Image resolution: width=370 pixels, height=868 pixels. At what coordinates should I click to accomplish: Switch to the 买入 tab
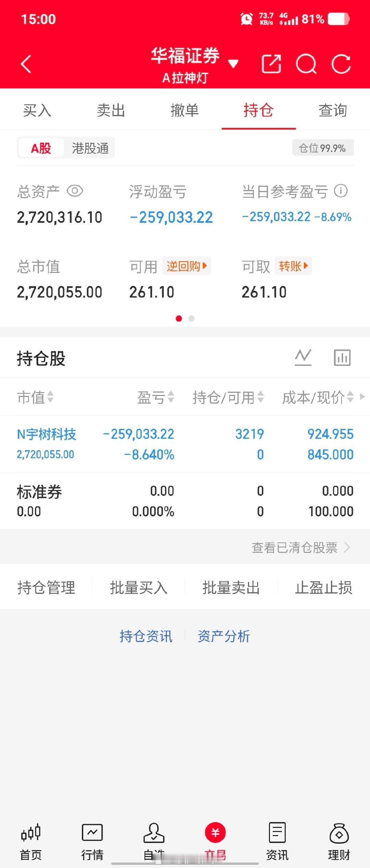[x=37, y=110]
